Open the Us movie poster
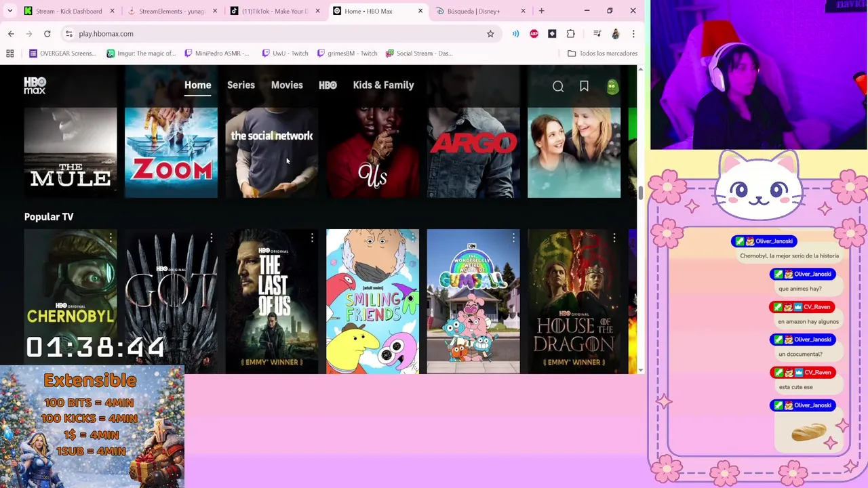The image size is (868, 488). 372,152
